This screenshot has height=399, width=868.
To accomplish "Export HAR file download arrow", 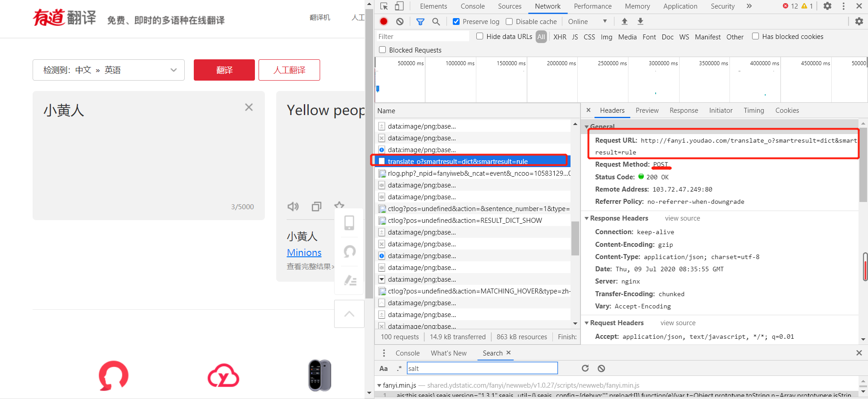I will [x=640, y=21].
